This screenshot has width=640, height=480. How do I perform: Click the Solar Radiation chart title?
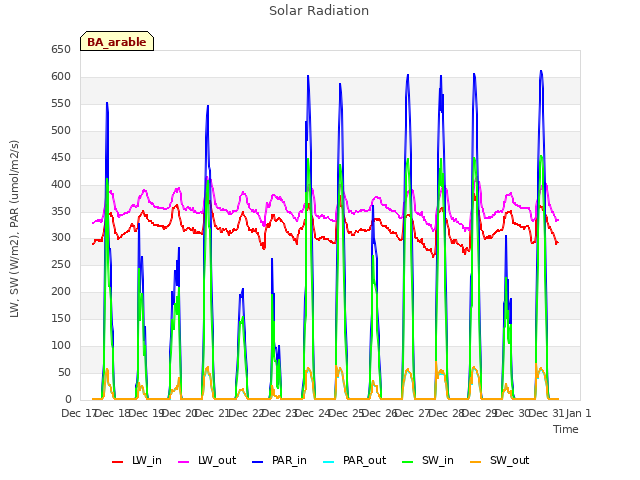coord(319,11)
